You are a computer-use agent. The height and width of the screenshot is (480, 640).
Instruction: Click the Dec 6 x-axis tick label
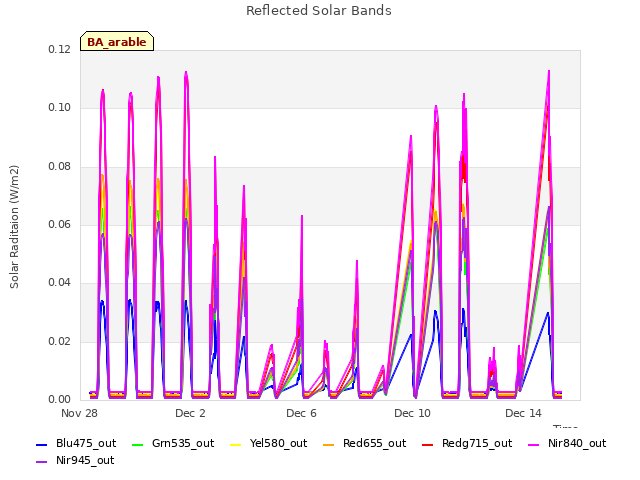point(301,413)
